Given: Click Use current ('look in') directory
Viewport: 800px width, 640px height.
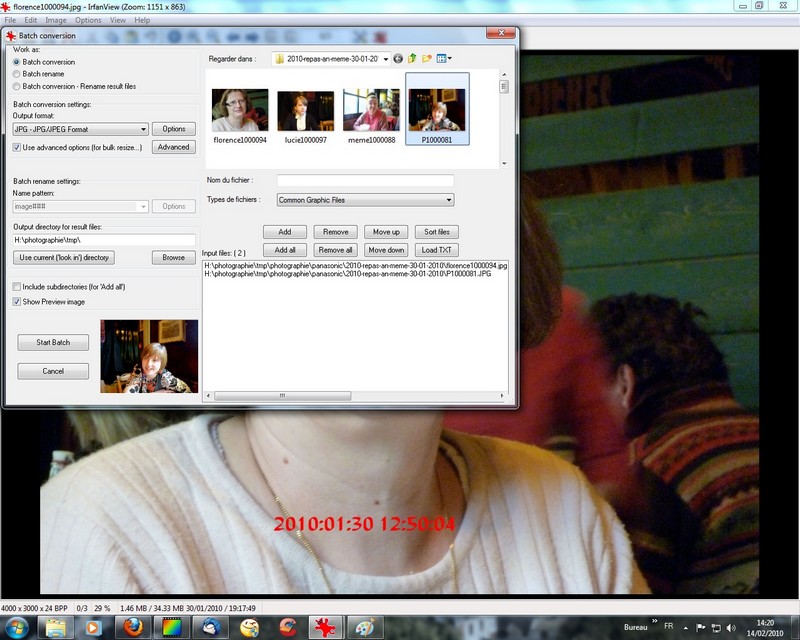Looking at the screenshot, I should (64, 258).
